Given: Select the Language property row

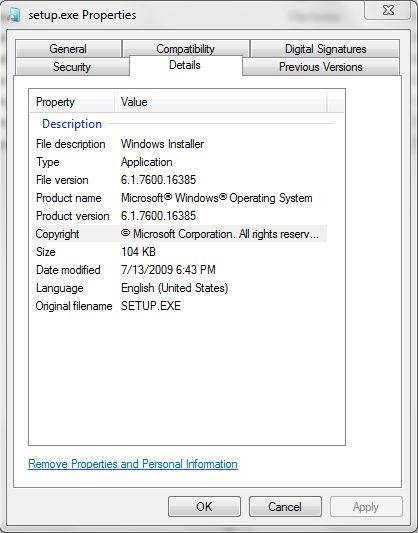Looking at the screenshot, I should [x=180, y=288].
